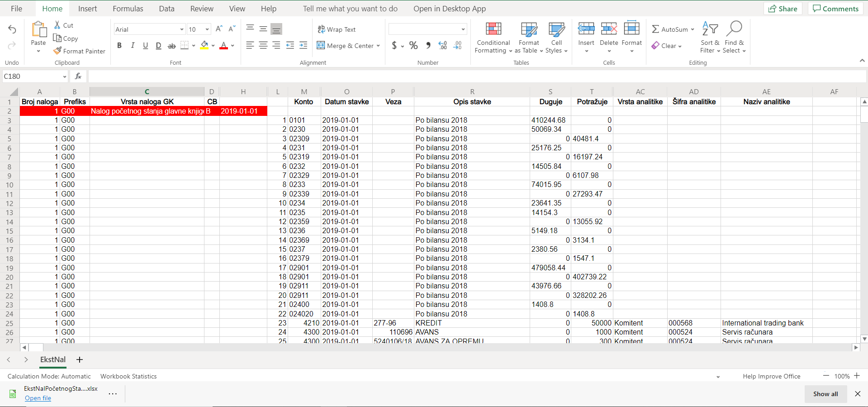
Task: Apply comma style number format
Action: tap(428, 45)
